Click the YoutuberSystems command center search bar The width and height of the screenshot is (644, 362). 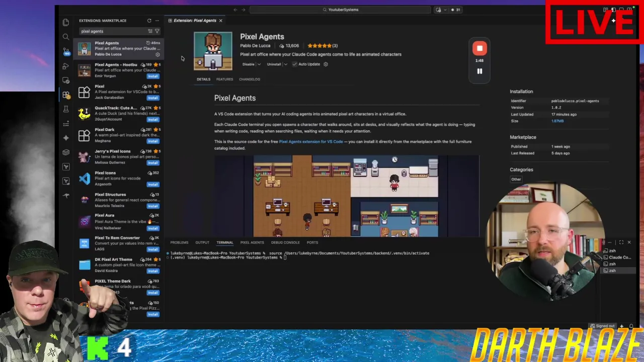coord(340,10)
